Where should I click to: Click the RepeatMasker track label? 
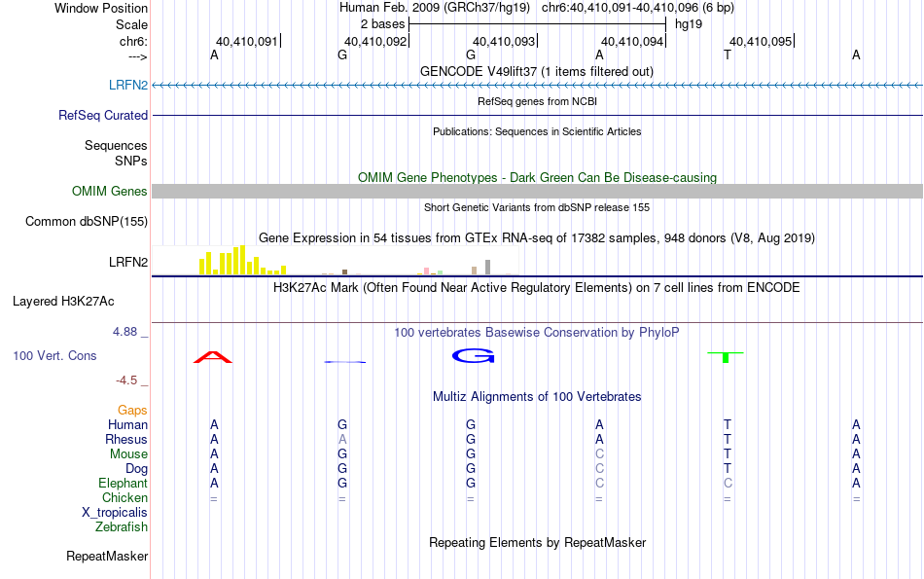click(x=107, y=556)
